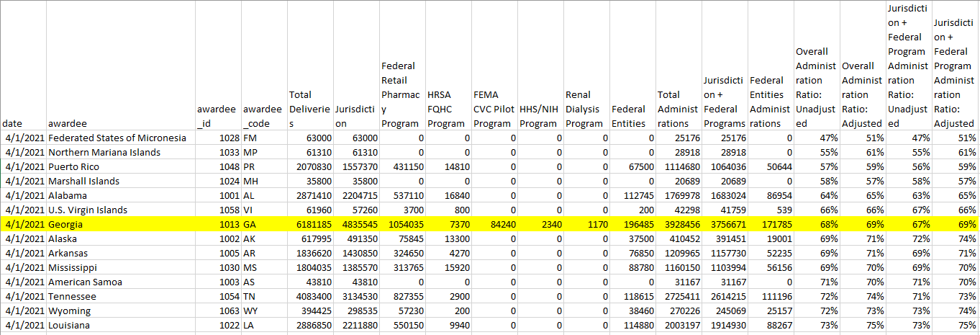Image resolution: width=980 pixels, height=335 pixels.
Task: Select the Georgia awardee cell
Action: pos(120,224)
